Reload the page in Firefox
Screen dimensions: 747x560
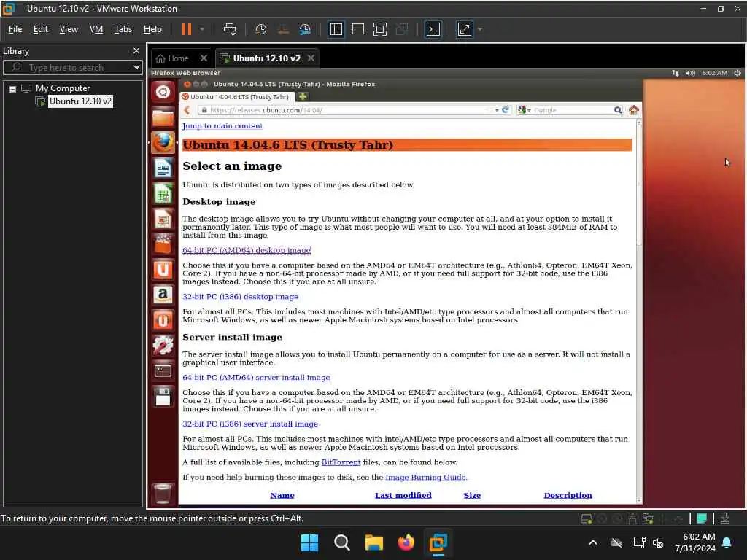pos(506,109)
